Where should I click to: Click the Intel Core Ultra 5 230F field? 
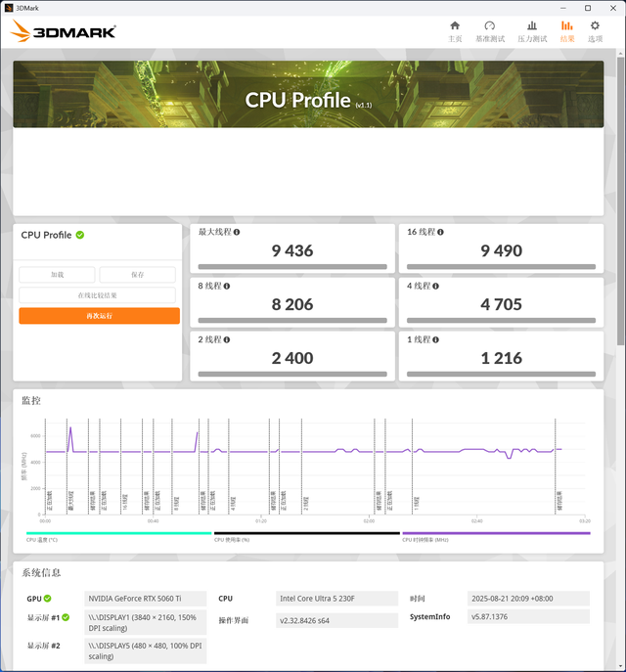pos(336,599)
